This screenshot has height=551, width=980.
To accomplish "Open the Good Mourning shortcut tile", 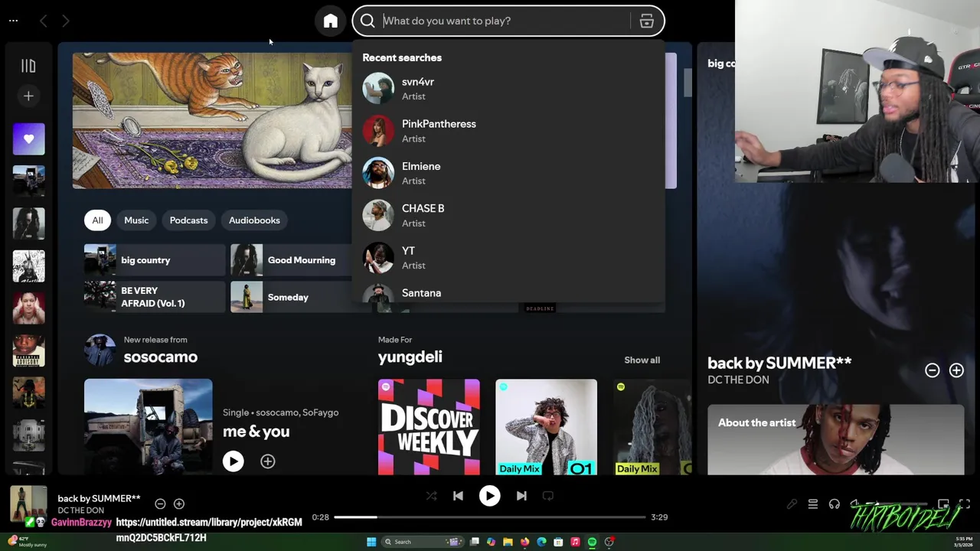I will click(291, 260).
